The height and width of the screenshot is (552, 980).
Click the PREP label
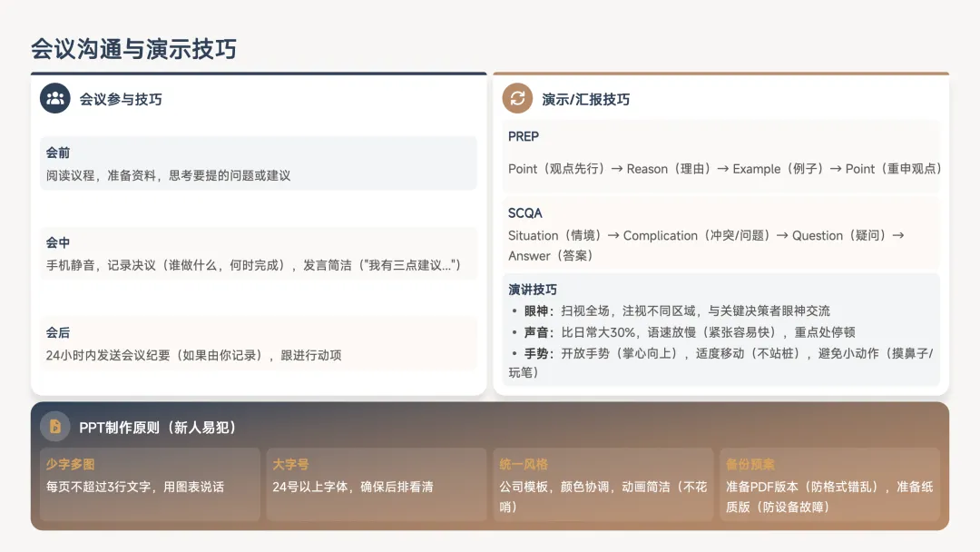click(x=524, y=136)
